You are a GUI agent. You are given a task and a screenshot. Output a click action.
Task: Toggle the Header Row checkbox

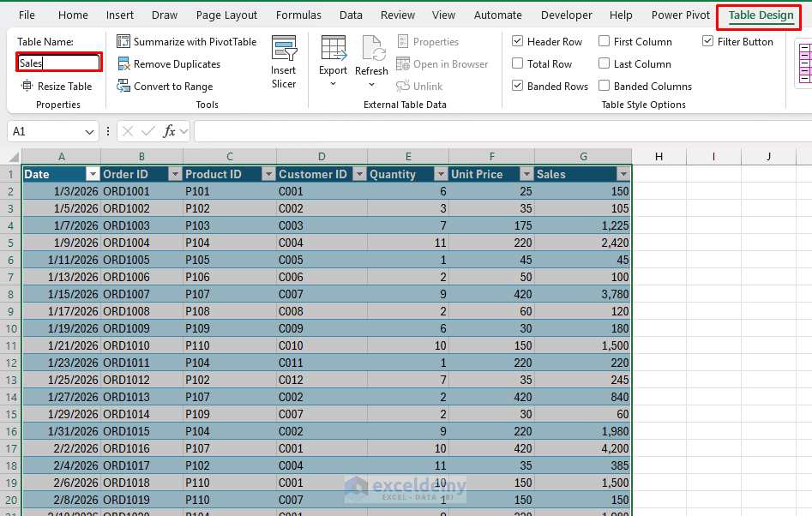point(517,41)
